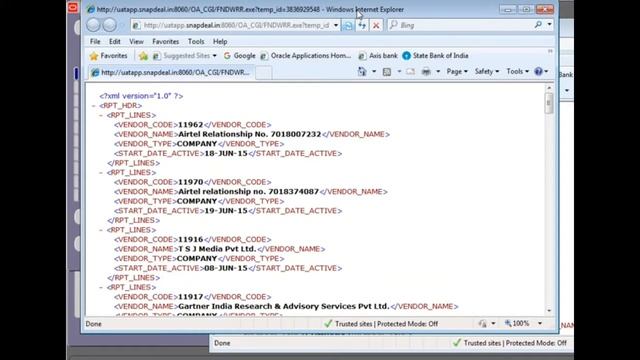Click the Home toolbar icon

click(362, 72)
